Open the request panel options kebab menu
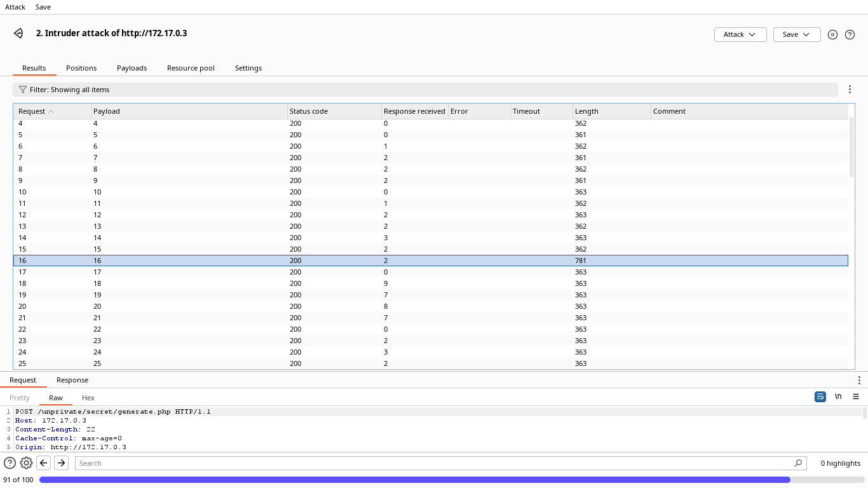 coord(859,380)
